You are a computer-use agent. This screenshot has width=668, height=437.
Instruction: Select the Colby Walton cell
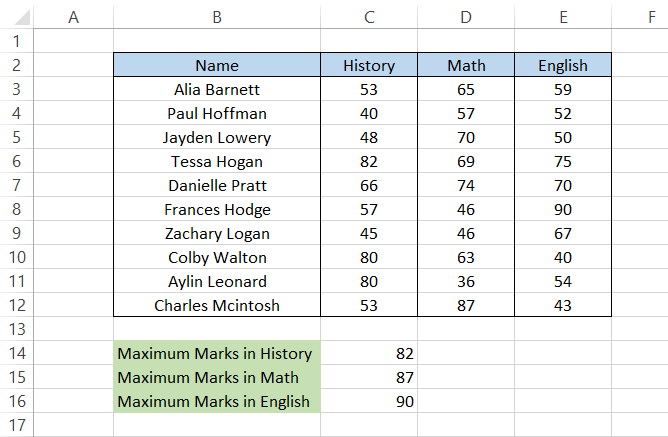coord(217,257)
